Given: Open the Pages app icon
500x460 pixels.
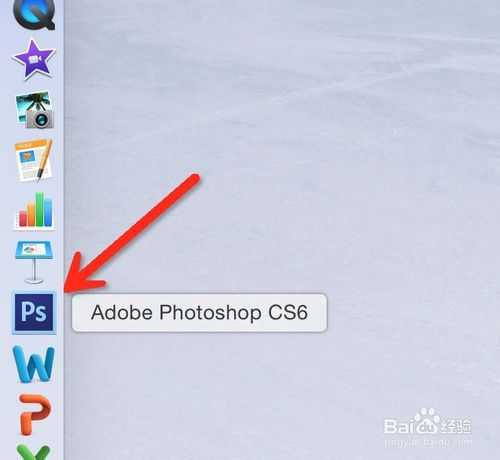Looking at the screenshot, I should tap(34, 160).
